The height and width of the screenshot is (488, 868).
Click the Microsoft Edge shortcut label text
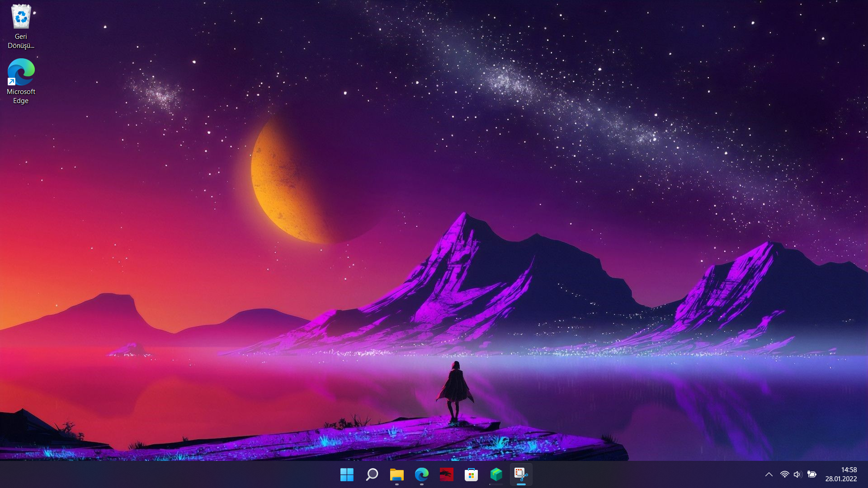pos(21,96)
